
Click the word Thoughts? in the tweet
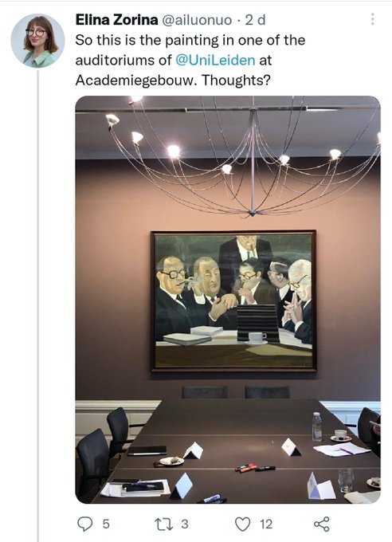point(236,81)
